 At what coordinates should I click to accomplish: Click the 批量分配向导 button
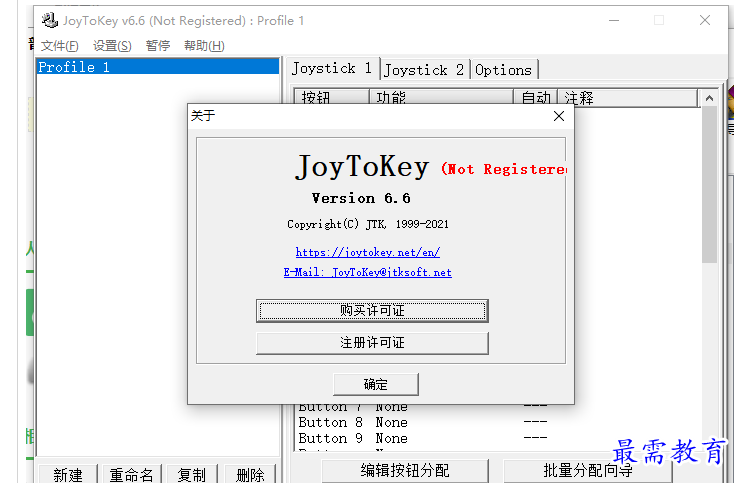click(588, 471)
